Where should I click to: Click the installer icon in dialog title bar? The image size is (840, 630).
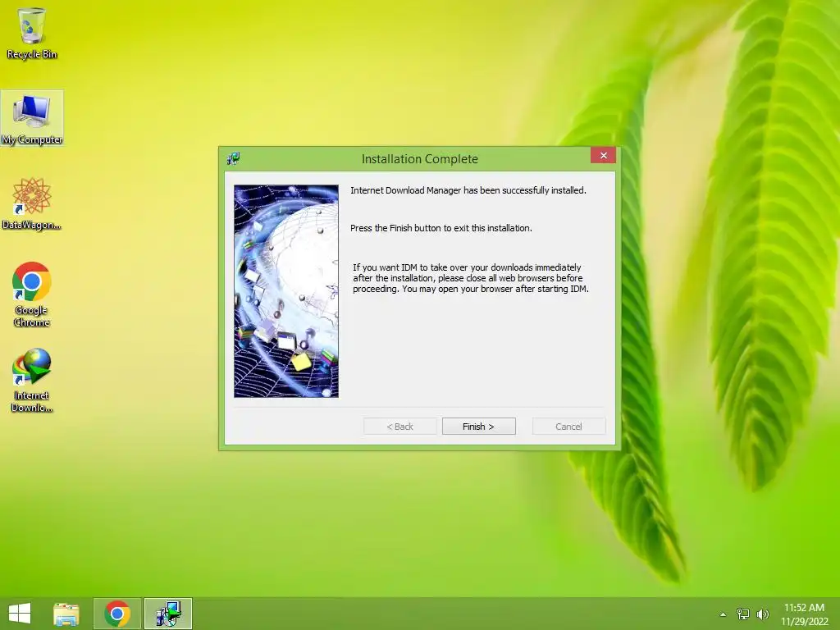pyautogui.click(x=234, y=158)
